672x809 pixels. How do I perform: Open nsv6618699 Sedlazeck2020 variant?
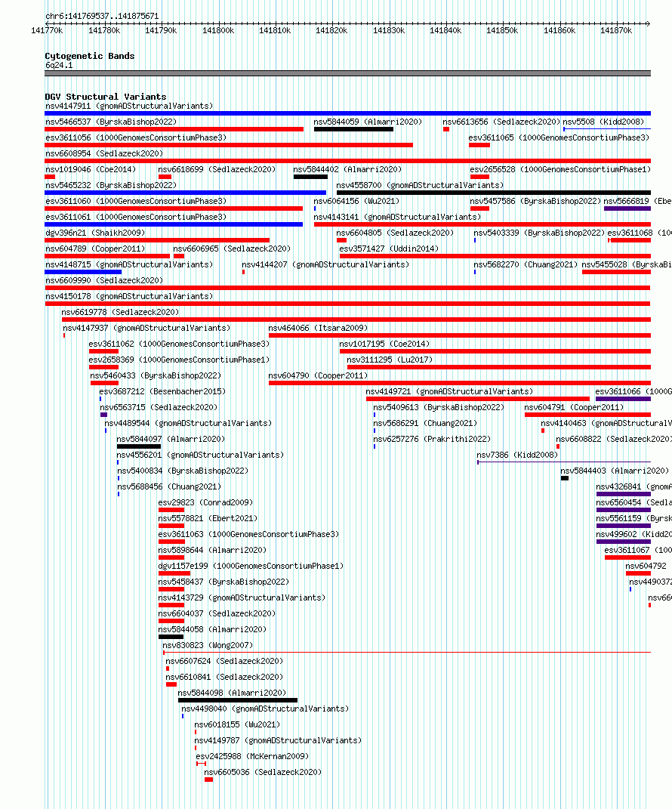tap(217, 169)
